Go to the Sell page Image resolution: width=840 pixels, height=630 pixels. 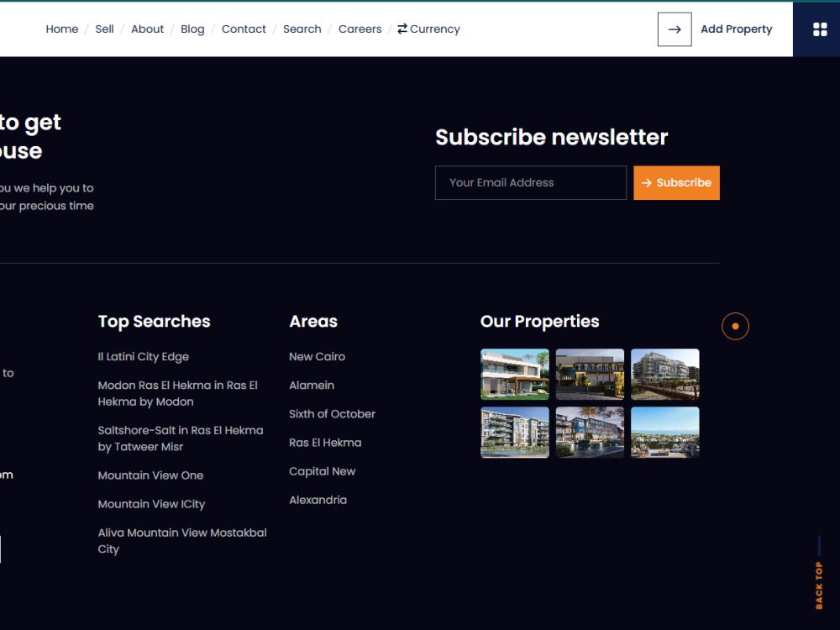[104, 29]
